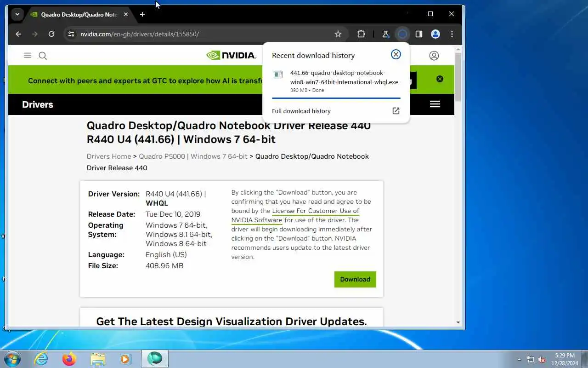Open the tab search dropdown arrow
The height and width of the screenshot is (368, 588).
[17, 14]
